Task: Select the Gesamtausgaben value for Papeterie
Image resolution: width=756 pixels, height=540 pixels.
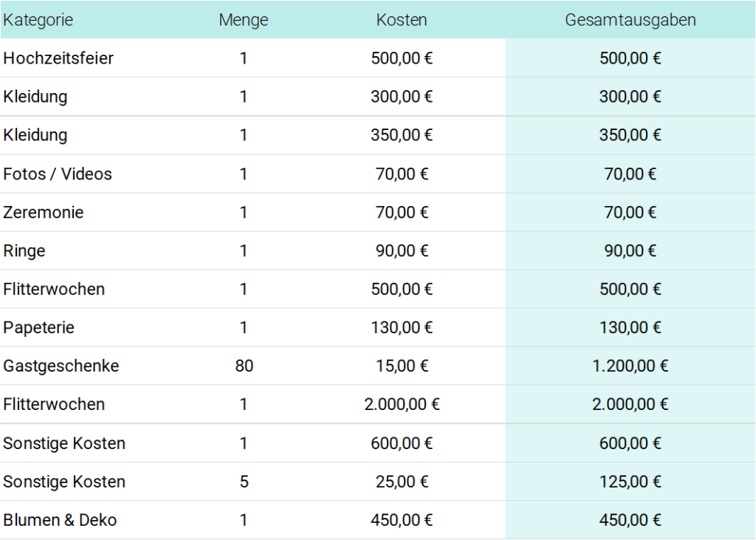Action: pos(630,328)
